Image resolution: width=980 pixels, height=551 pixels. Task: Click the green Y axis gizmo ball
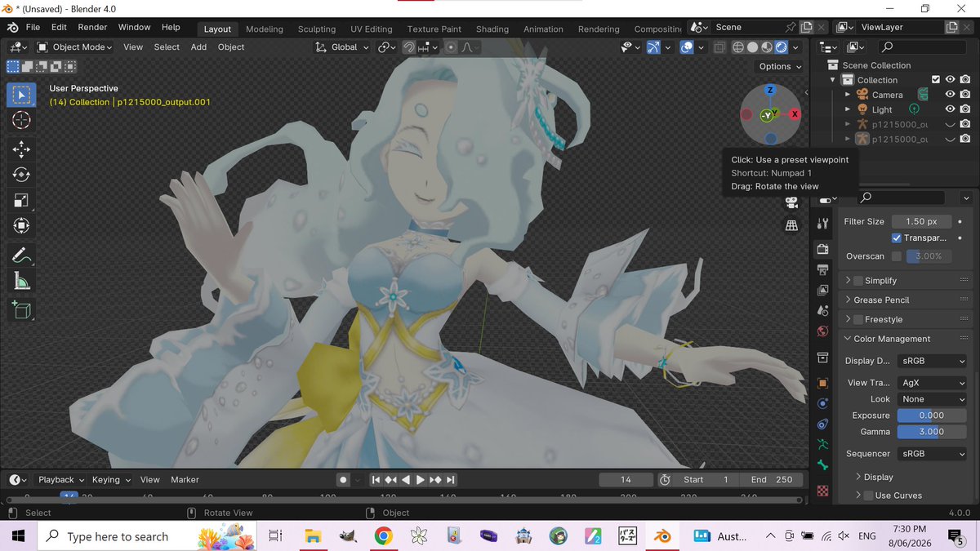pos(767,116)
